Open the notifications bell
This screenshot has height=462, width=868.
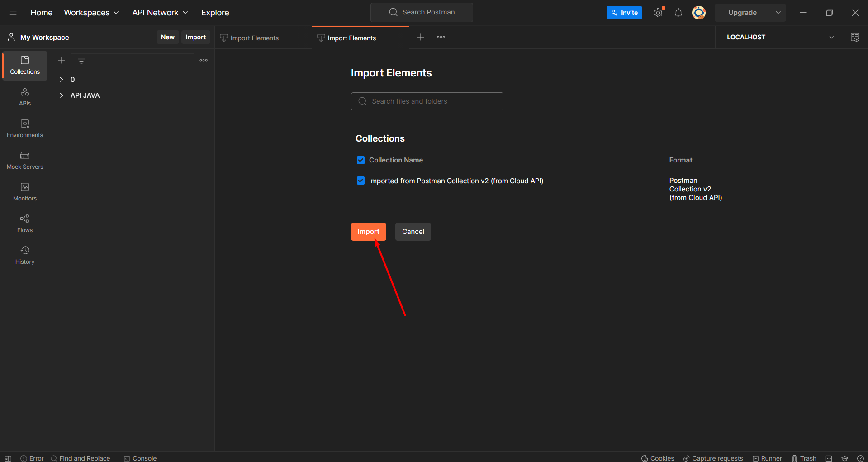point(678,13)
